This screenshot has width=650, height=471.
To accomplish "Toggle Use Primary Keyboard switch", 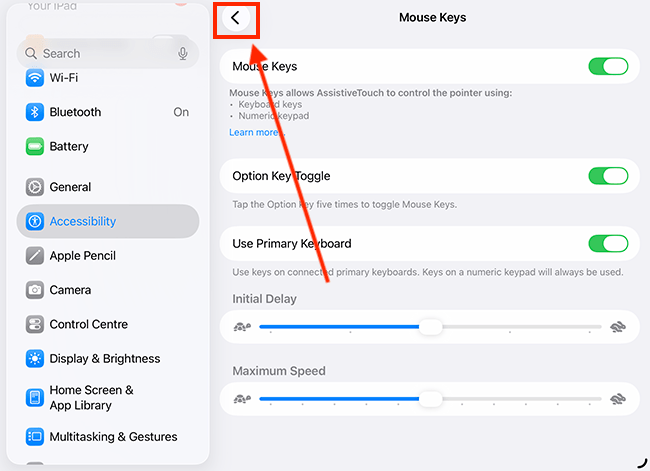I will [x=608, y=243].
